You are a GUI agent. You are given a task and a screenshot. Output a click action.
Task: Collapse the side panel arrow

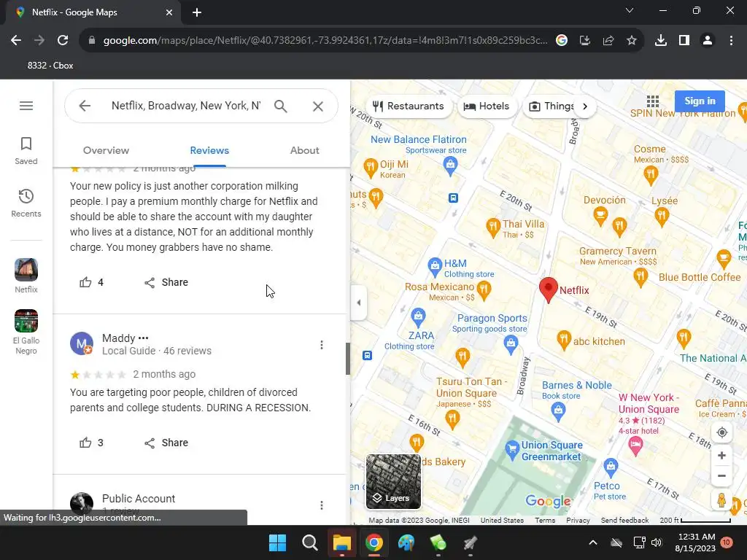pyautogui.click(x=359, y=303)
